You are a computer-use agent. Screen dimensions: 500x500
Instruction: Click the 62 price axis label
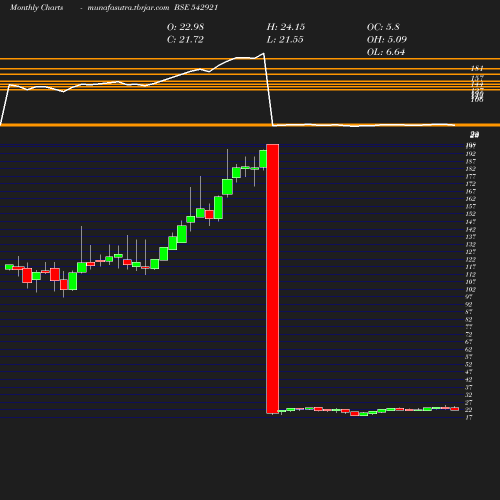tap(469, 349)
